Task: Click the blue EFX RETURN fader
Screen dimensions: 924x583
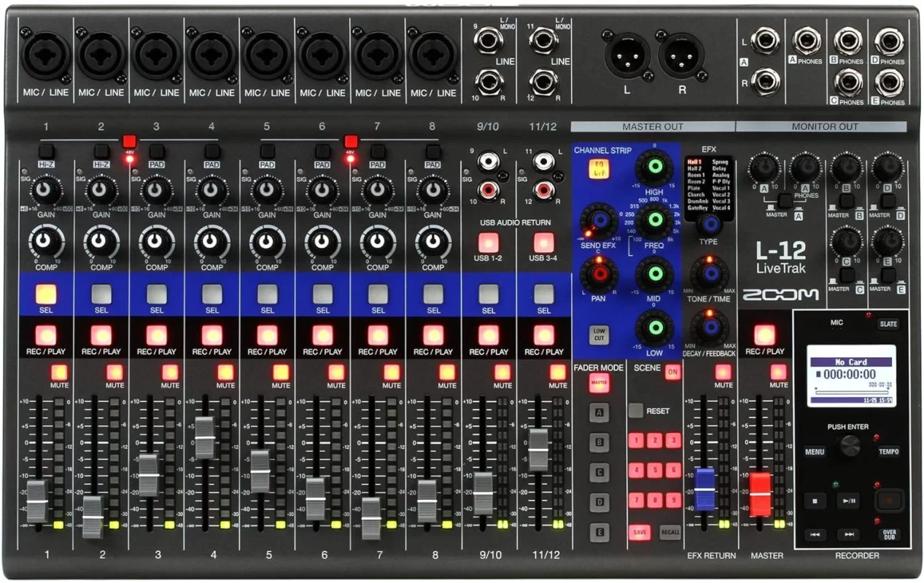Action: click(704, 489)
